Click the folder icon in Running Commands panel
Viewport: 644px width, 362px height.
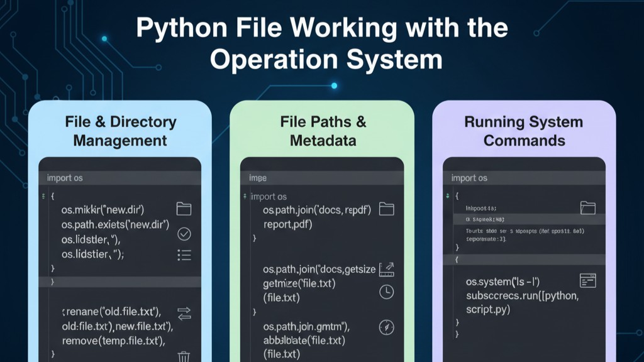click(x=589, y=207)
